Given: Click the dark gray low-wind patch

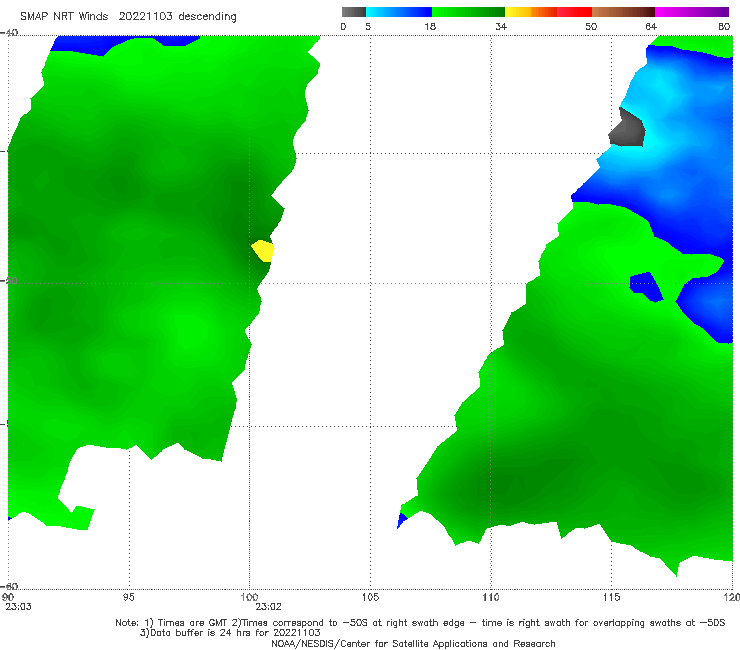Looking at the screenshot, I should (x=627, y=127).
